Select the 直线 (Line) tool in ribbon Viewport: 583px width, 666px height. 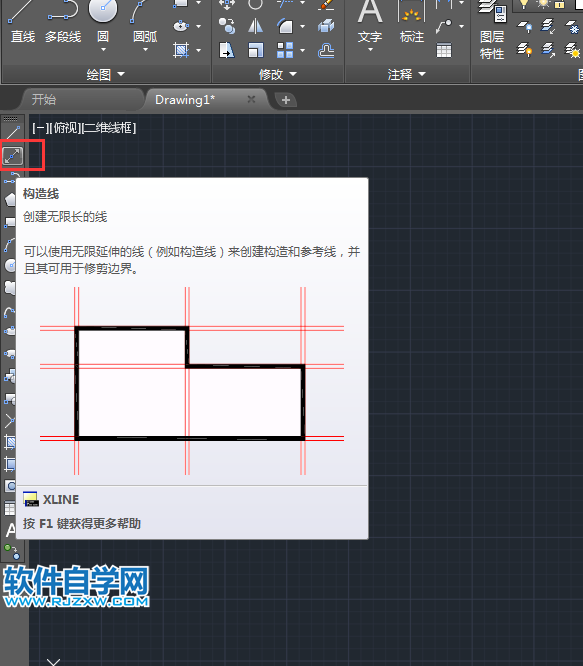23,23
